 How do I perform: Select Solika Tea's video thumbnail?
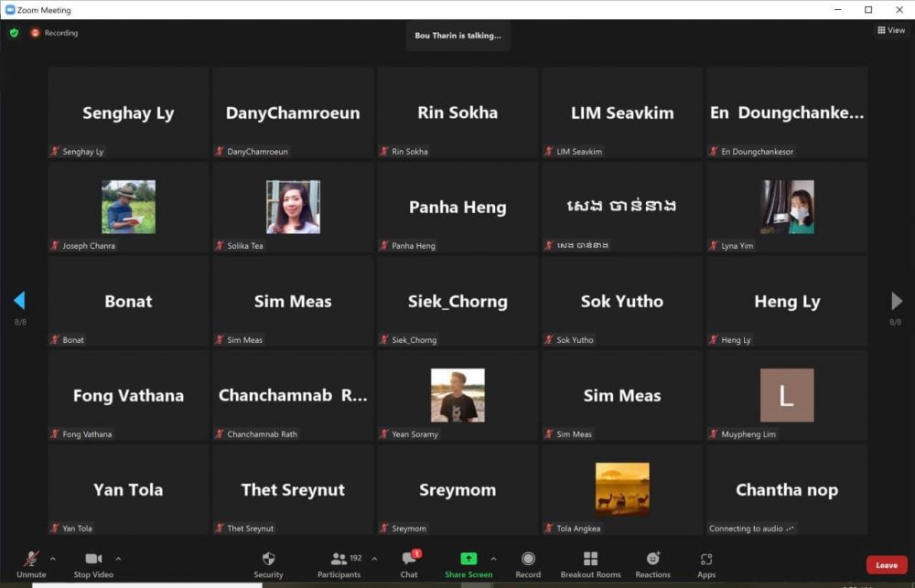[x=293, y=207]
